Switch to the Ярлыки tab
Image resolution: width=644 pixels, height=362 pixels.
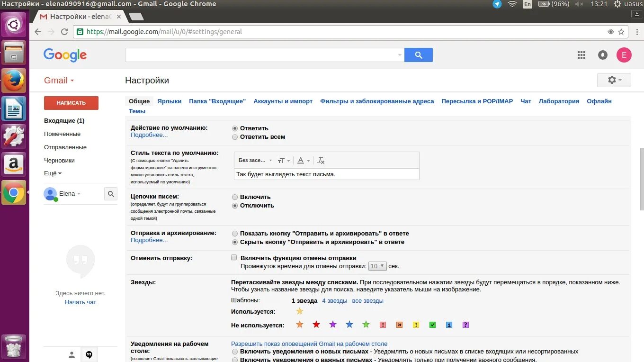click(x=170, y=101)
